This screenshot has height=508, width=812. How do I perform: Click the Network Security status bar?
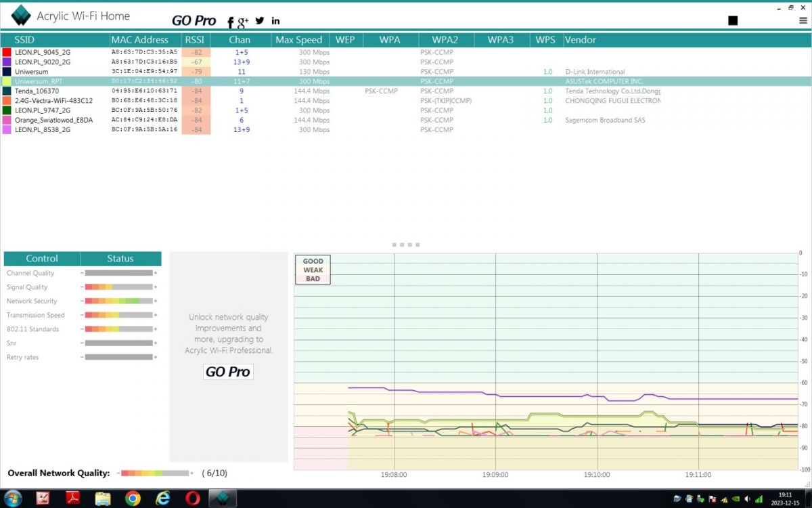119,301
